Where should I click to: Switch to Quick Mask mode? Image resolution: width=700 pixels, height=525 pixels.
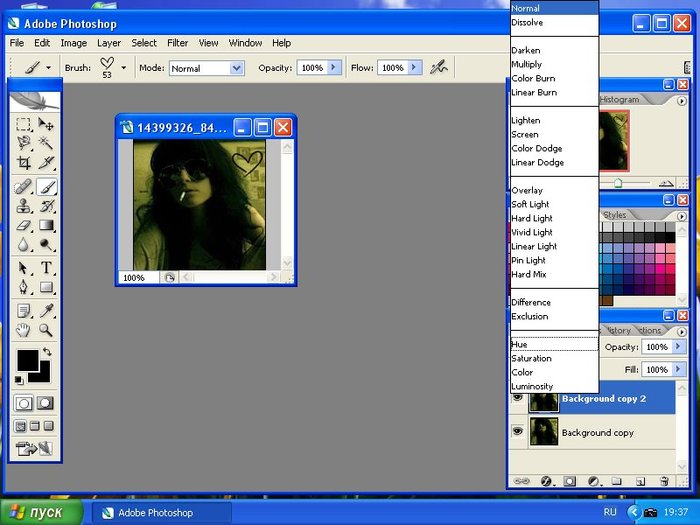[x=46, y=403]
